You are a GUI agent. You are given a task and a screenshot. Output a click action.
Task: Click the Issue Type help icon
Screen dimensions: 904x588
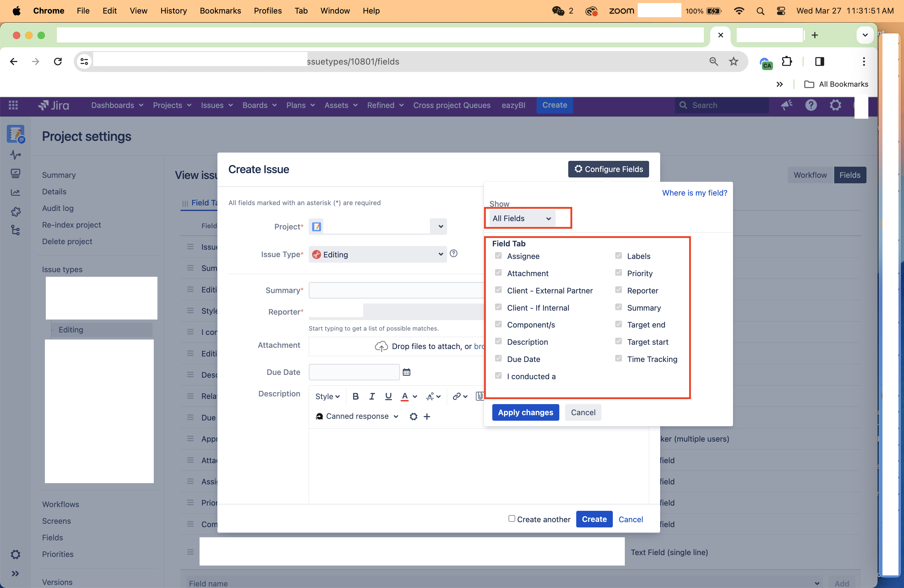click(454, 253)
